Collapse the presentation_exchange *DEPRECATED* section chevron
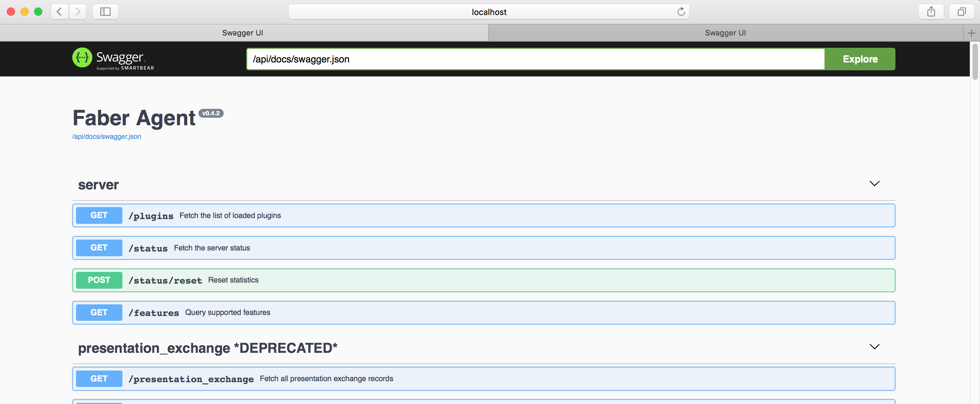The height and width of the screenshot is (404, 980). coord(874,346)
